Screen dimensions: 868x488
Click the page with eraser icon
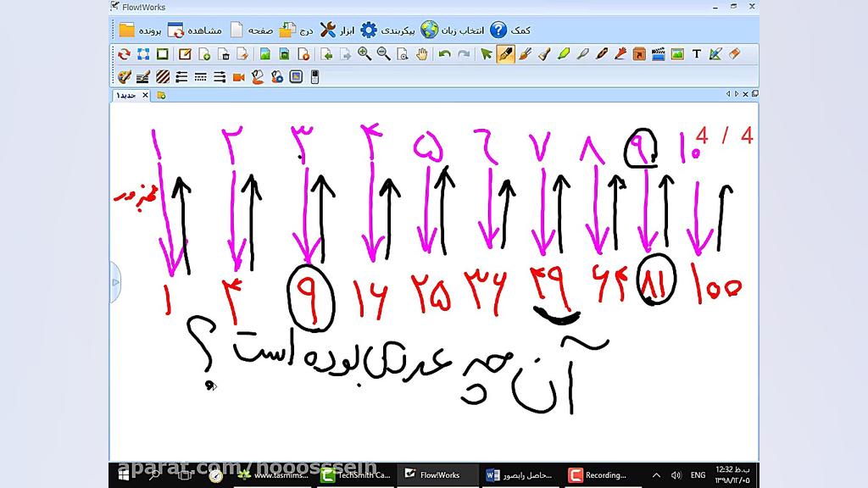tap(242, 54)
